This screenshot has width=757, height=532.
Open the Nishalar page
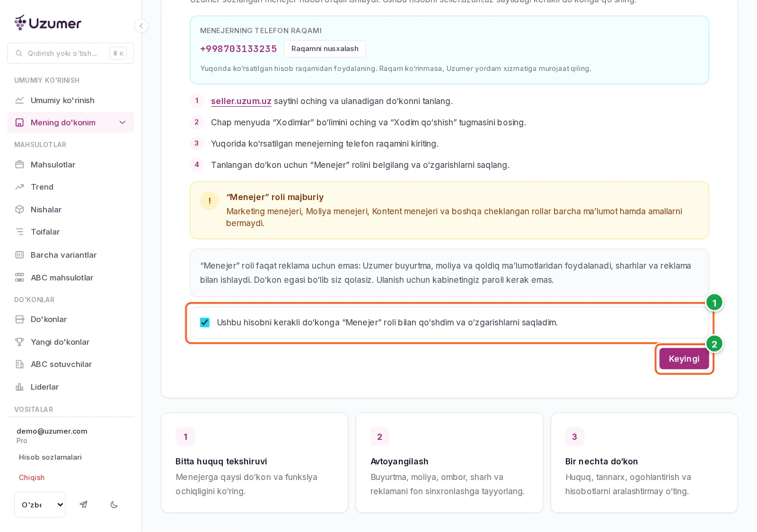pos(70,209)
